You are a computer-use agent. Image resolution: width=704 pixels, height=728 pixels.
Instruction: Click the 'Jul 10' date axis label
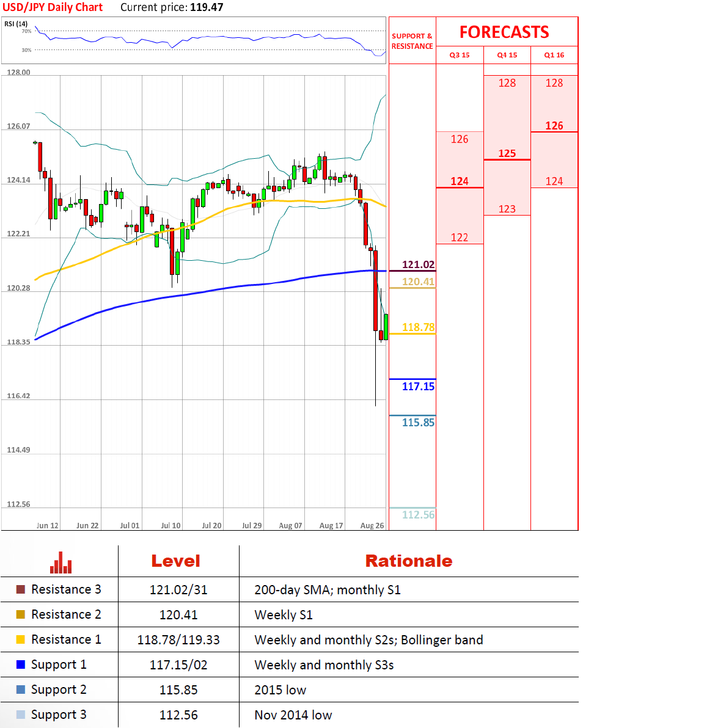click(170, 526)
